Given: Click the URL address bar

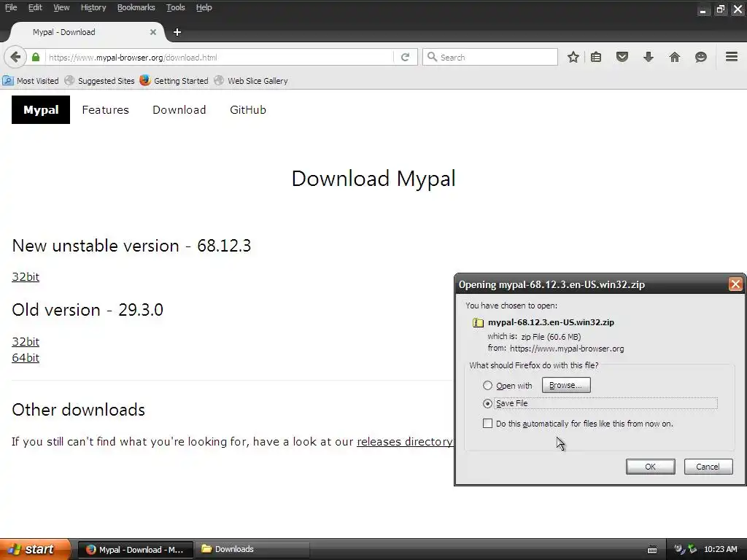Looking at the screenshot, I should [x=219, y=57].
